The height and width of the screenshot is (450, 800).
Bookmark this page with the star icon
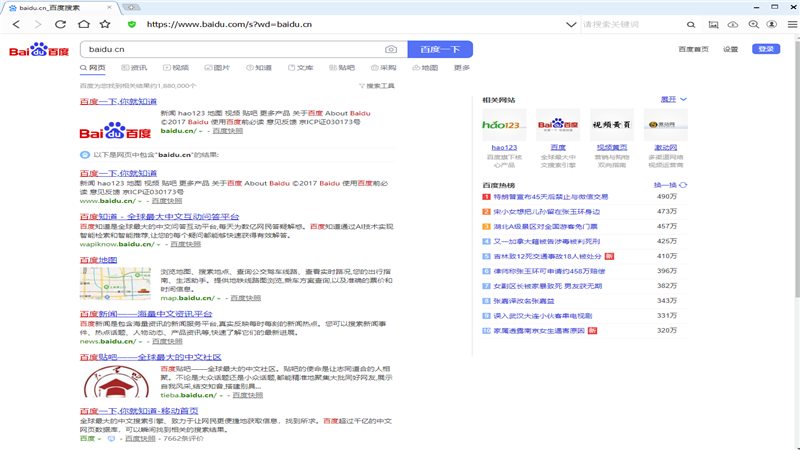(x=105, y=23)
